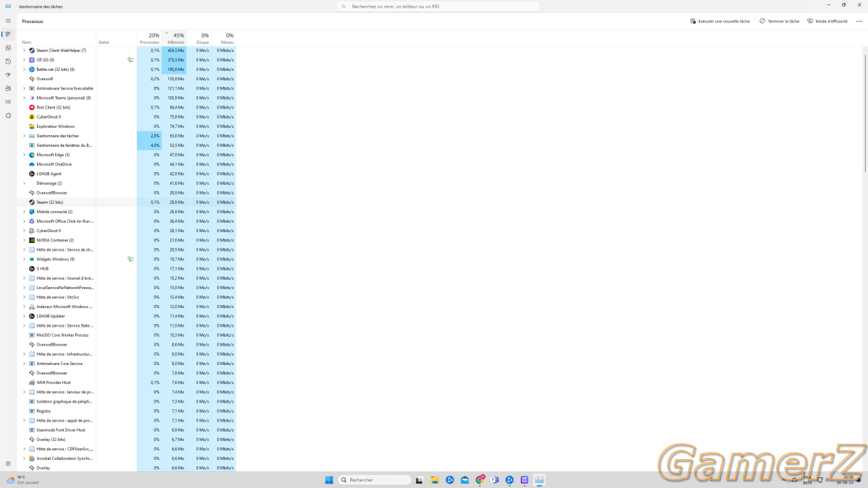Open File Explorer from the taskbar
The width and height of the screenshot is (868, 488).
[x=435, y=480]
